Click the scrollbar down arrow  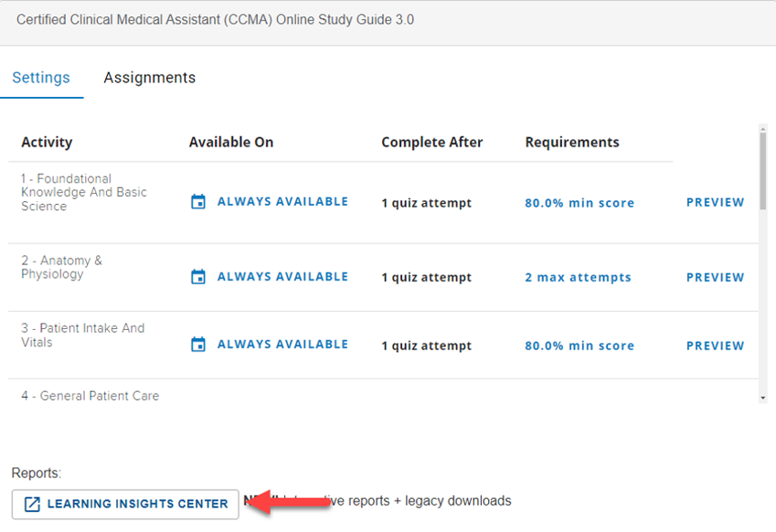[x=763, y=399]
